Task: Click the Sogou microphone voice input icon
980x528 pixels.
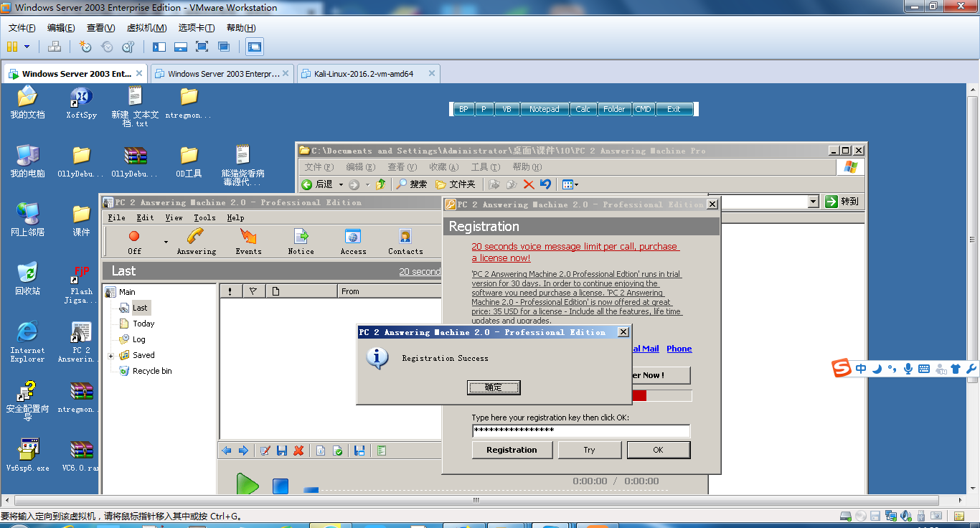Action: (908, 369)
